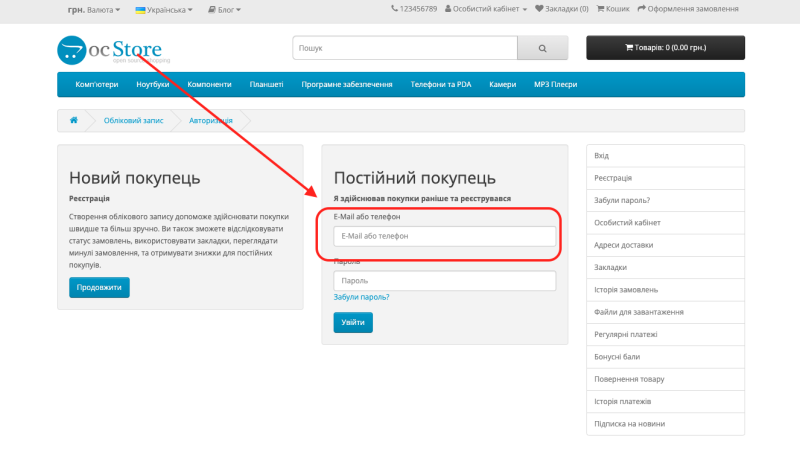This screenshot has width=800, height=450.
Task: Open Регулярні платежі in sidebar
Action: (x=665, y=335)
